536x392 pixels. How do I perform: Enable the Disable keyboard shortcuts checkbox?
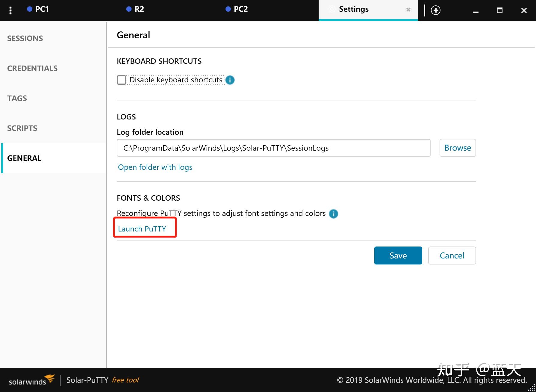(x=121, y=80)
